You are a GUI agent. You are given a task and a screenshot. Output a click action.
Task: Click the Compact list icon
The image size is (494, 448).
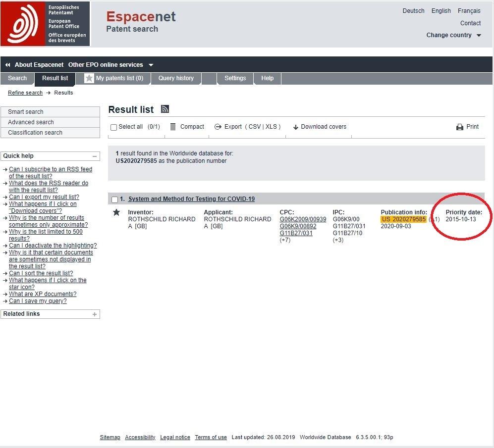[x=172, y=127]
